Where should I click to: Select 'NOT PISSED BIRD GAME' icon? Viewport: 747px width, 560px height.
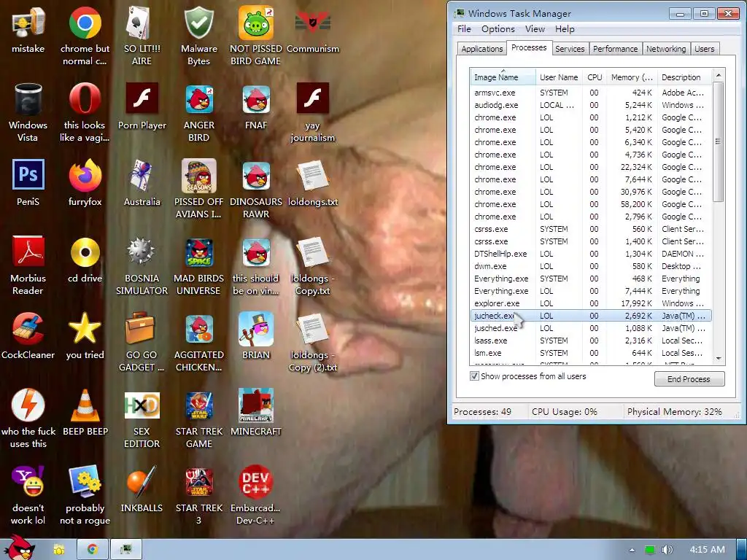256,36
